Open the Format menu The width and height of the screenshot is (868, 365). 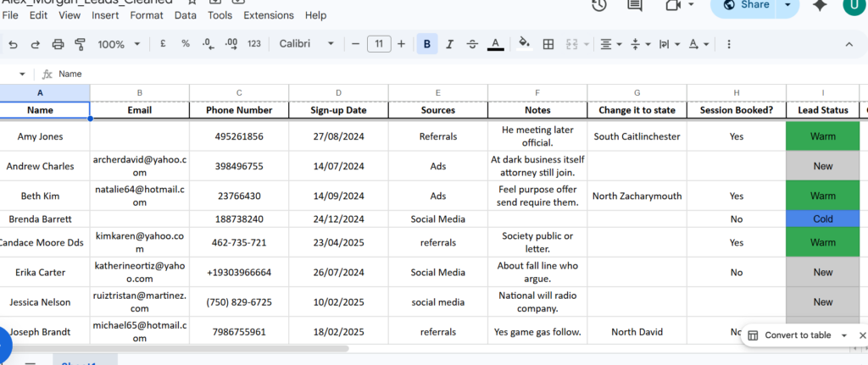(147, 15)
